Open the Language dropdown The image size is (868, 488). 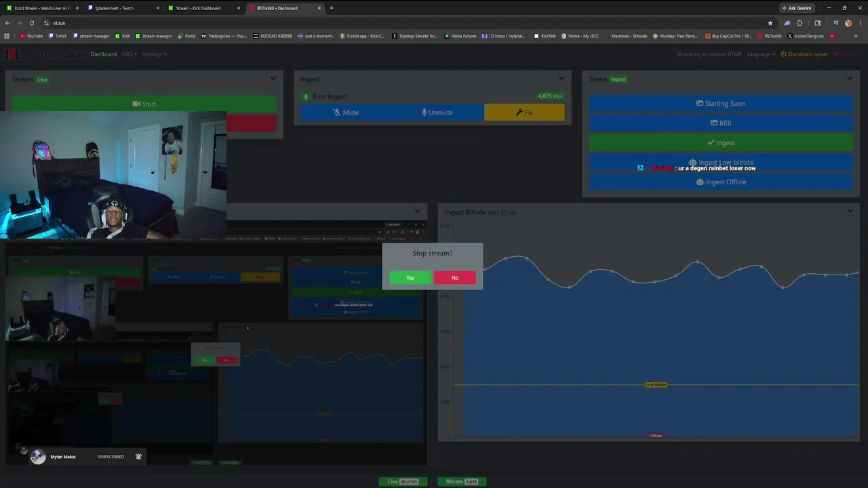pyautogui.click(x=761, y=54)
